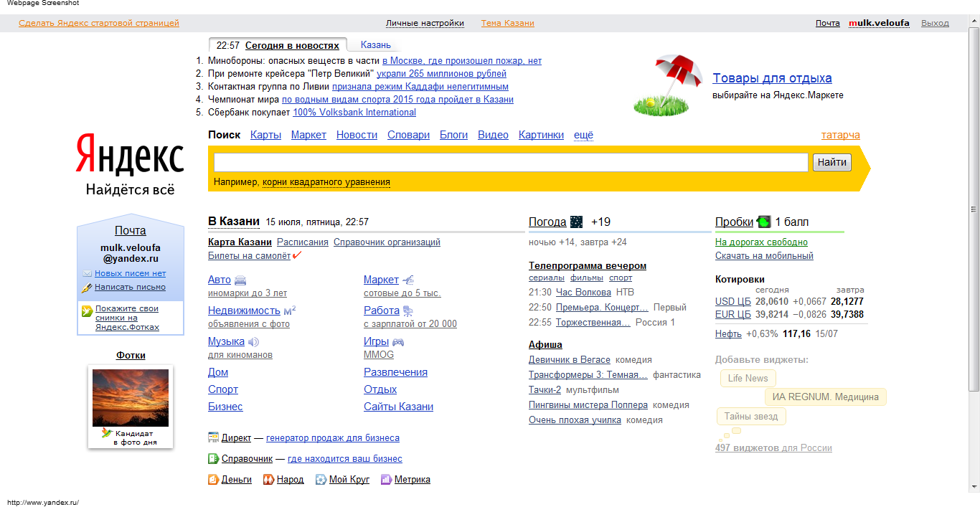Click the night weather icon beside Погода
Screen dimensions: 980x507
576,222
